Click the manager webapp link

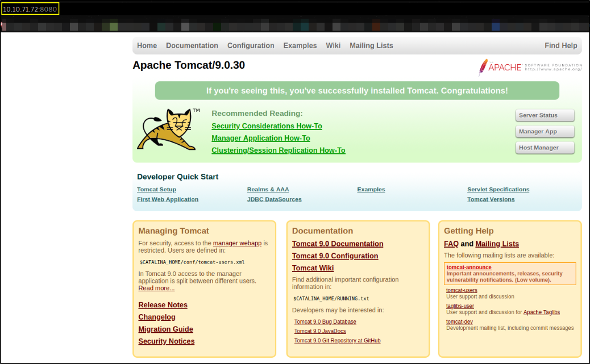[237, 243]
